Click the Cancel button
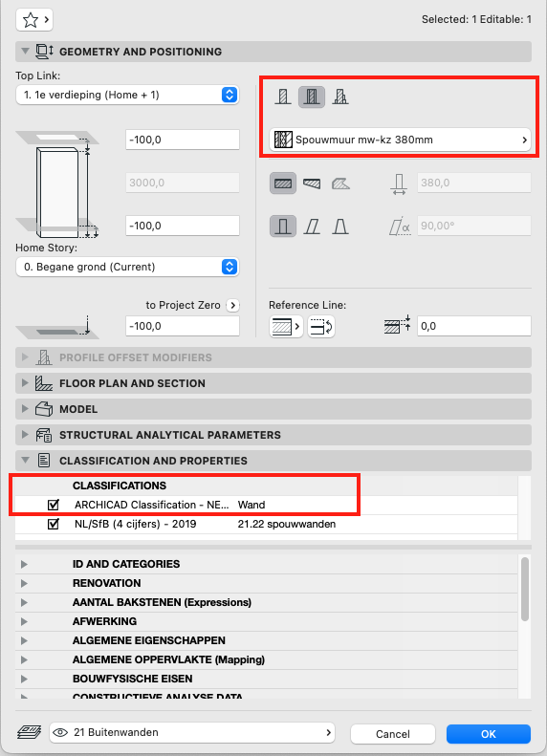 click(x=393, y=734)
